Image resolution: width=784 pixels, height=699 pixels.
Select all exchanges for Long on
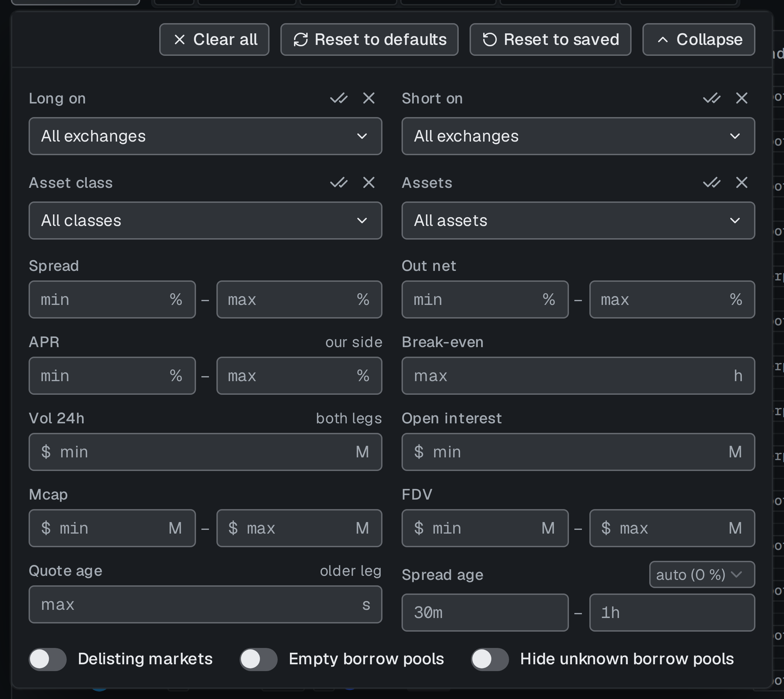tap(339, 98)
